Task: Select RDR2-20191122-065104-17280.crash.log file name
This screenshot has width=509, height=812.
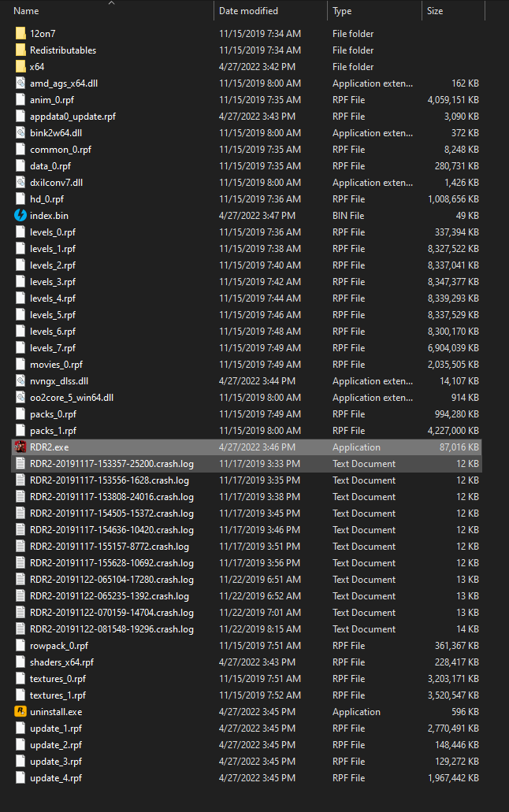Action: pos(112,580)
